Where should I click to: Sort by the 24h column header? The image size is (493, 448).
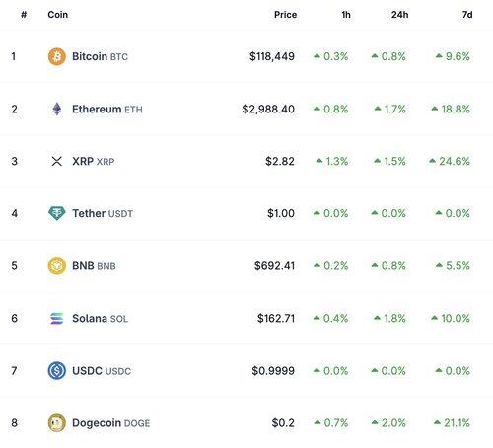click(399, 15)
